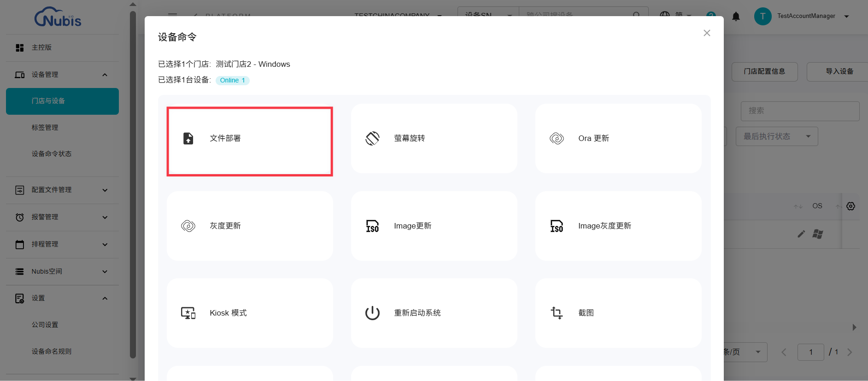Select the Image更新 ISO command
Image resolution: width=868 pixels, height=381 pixels.
pos(434,226)
